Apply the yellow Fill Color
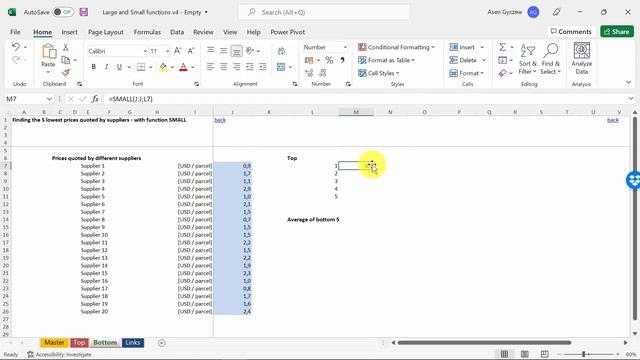Viewport: 640px width, 360px height. tap(163, 67)
